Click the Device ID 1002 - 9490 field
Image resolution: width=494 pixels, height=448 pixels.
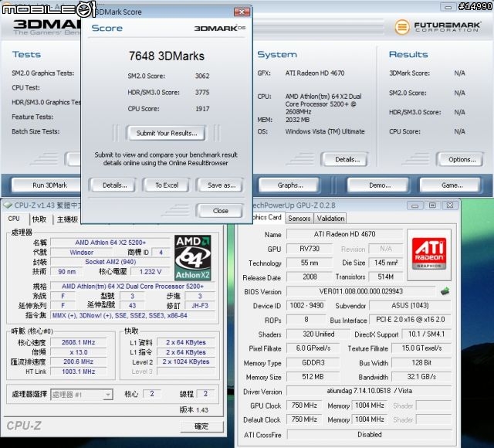coord(306,306)
